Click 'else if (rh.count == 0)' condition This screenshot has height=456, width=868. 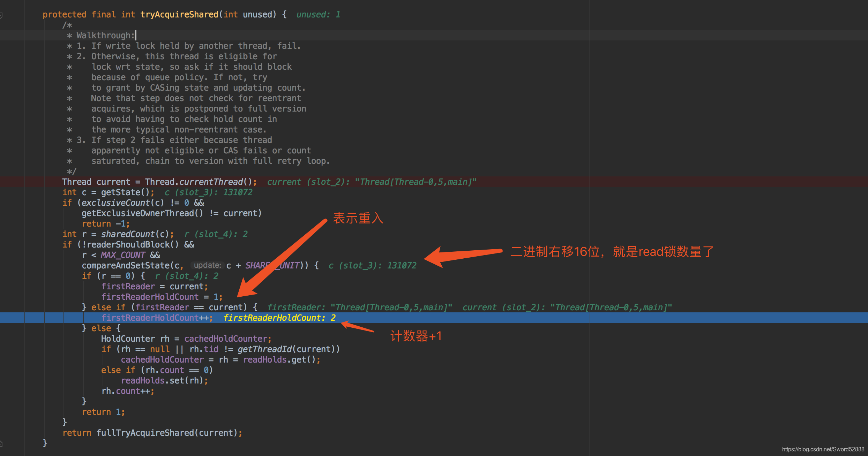coord(157,370)
